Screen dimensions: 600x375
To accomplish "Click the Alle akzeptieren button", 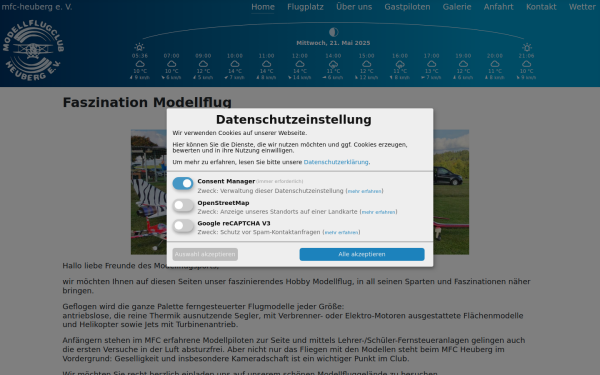I will (362, 254).
